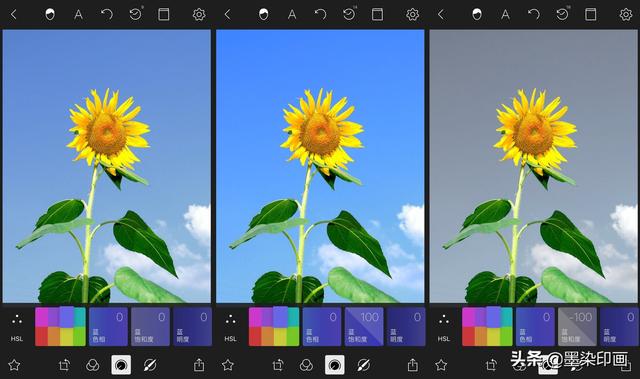This screenshot has height=379, width=640.
Task: Go back on the saturation 0 screen
Action: coord(13,15)
